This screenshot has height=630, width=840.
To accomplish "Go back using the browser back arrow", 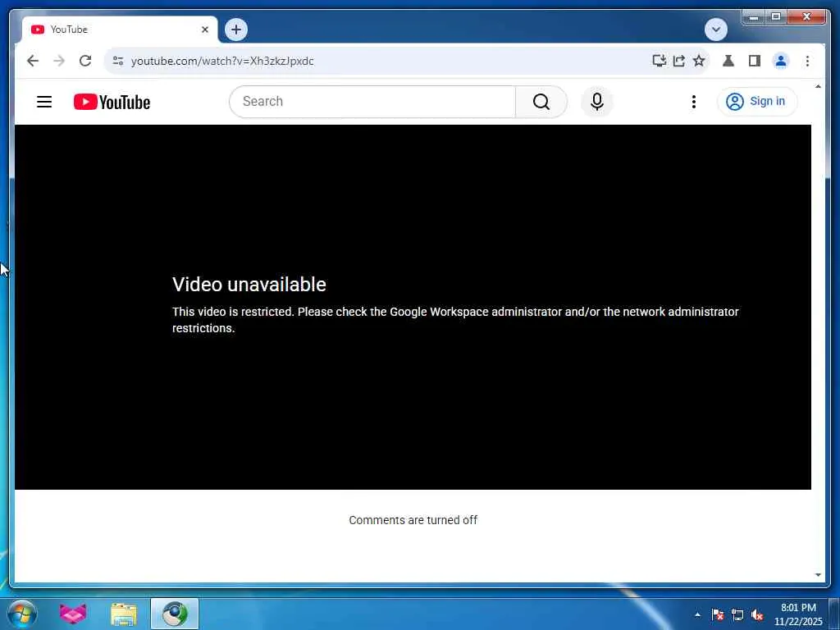I will point(33,61).
